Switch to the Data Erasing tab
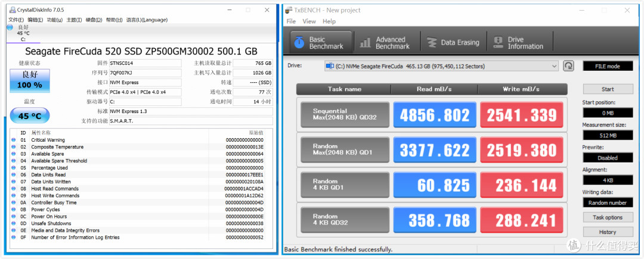Image resolution: width=644 pixels, height=259 pixels. tap(453, 43)
